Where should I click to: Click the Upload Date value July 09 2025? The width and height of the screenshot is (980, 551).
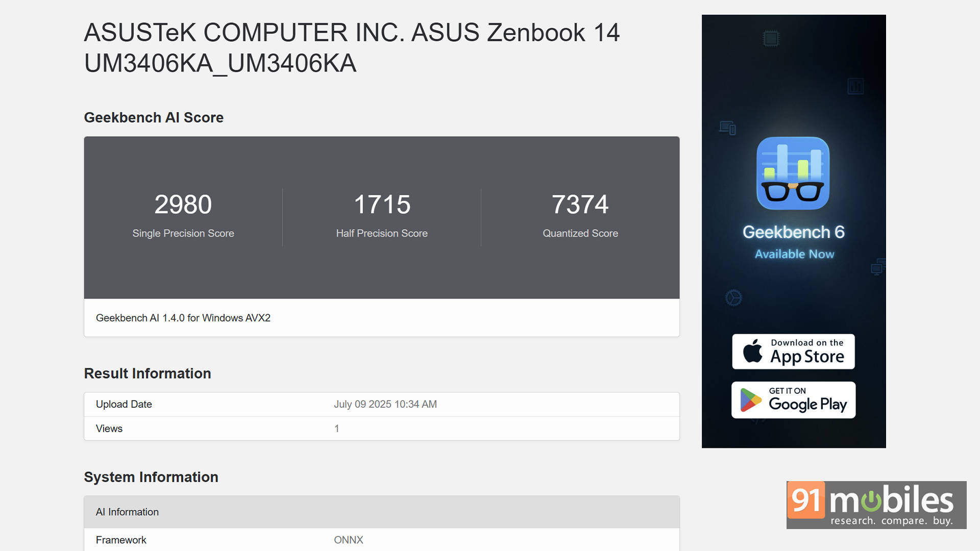tap(385, 404)
